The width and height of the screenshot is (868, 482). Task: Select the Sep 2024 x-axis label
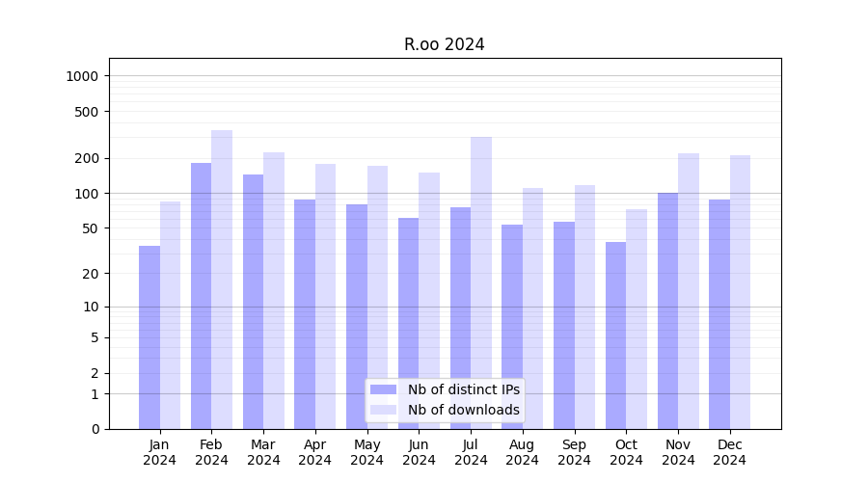pyautogui.click(x=574, y=452)
